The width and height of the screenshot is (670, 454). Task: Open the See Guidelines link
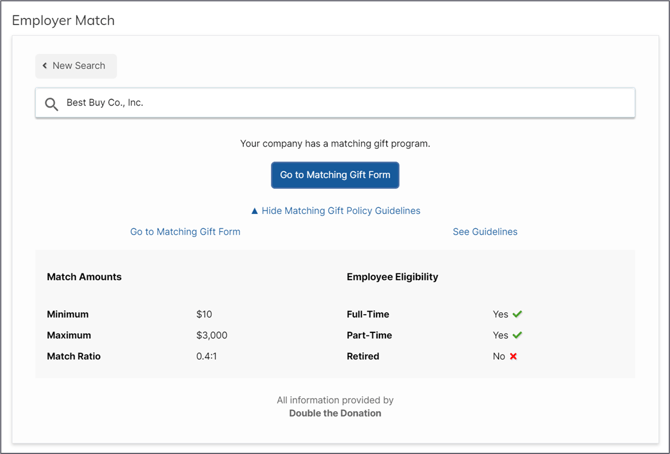[x=485, y=232]
